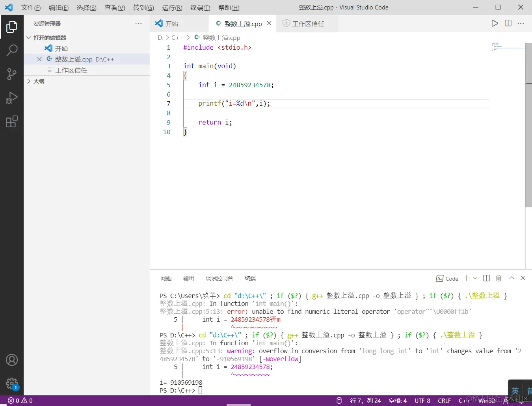Open the Manage gear menu
Image resolution: width=532 pixels, height=406 pixels.
[x=12, y=384]
